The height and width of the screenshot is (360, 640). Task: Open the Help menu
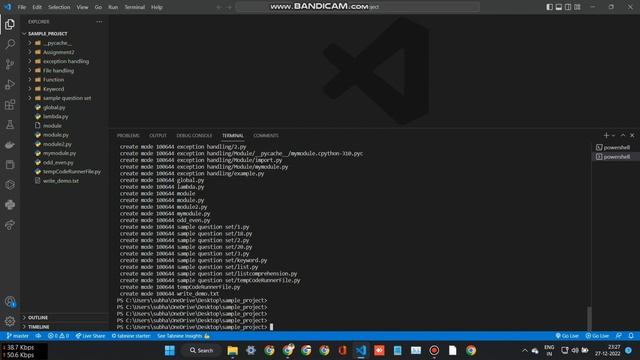[x=157, y=7]
